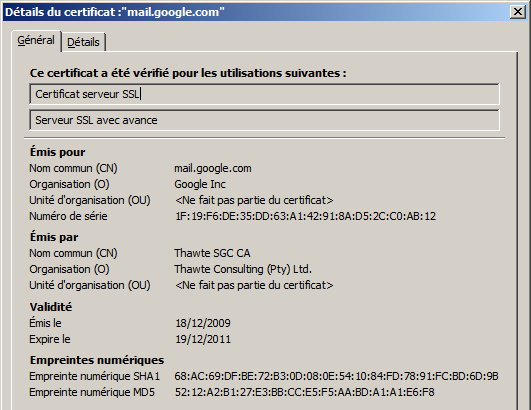Click Thawte Consulting (Pty) Ltd. value

[x=243, y=269]
